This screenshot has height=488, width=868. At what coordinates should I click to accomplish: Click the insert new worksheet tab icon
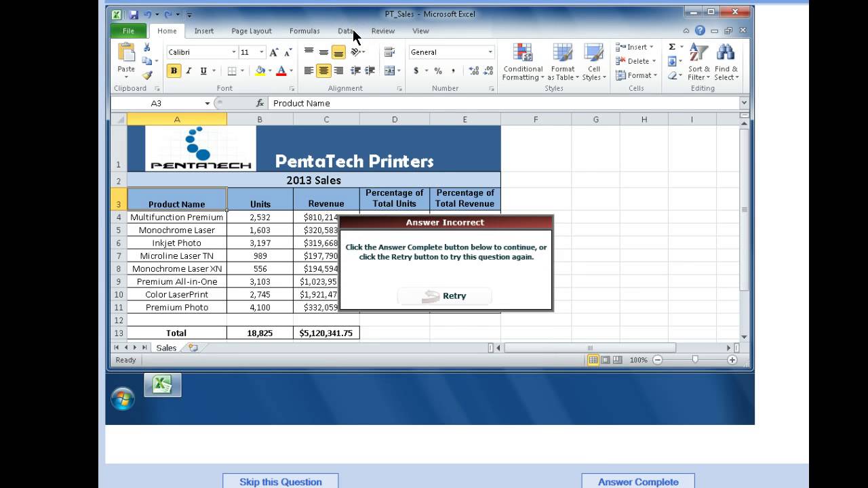[193, 348]
